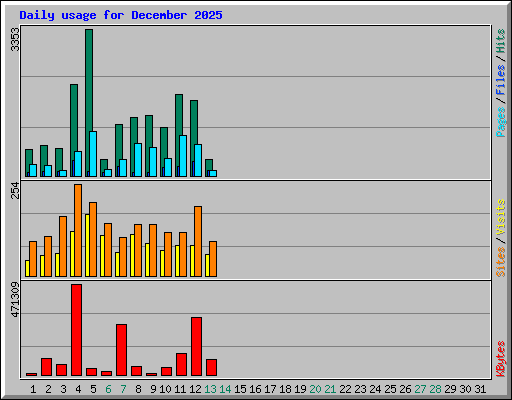Click the Sites legend label
Image resolution: width=512 pixels, height=400 pixels.
(x=501, y=262)
